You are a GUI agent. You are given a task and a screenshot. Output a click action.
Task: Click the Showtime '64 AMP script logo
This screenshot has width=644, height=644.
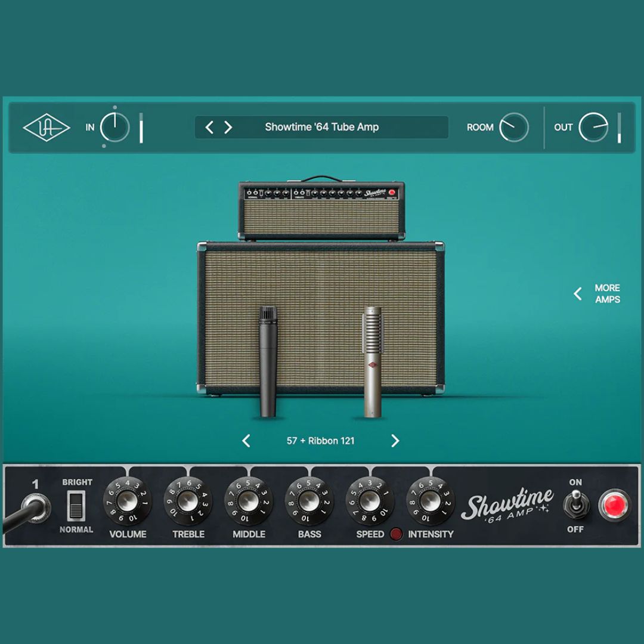click(507, 505)
